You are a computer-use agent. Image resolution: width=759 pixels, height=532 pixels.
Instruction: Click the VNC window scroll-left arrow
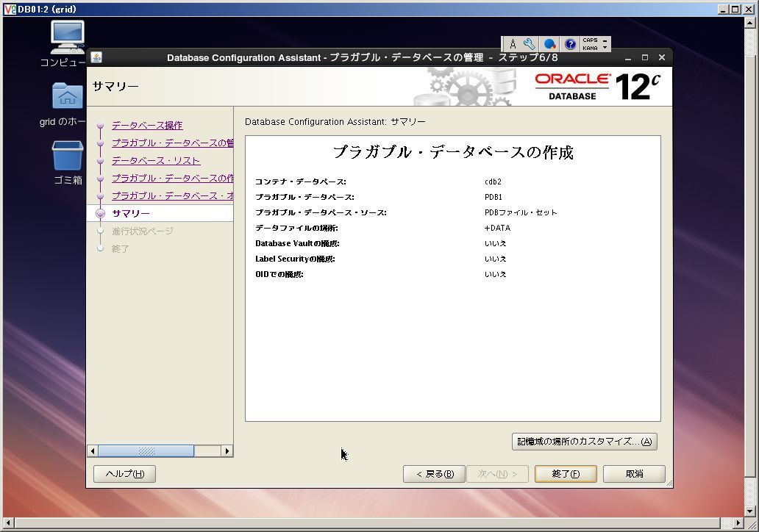pos(8,522)
